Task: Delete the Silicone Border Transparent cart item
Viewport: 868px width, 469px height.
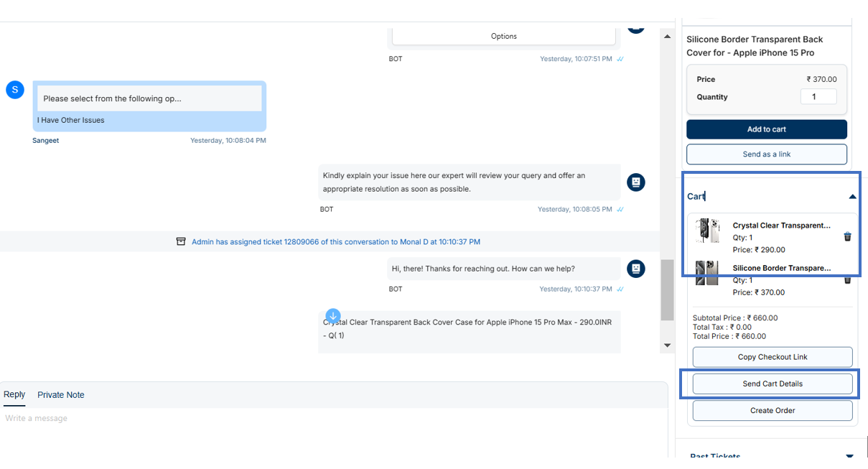Action: click(x=847, y=280)
